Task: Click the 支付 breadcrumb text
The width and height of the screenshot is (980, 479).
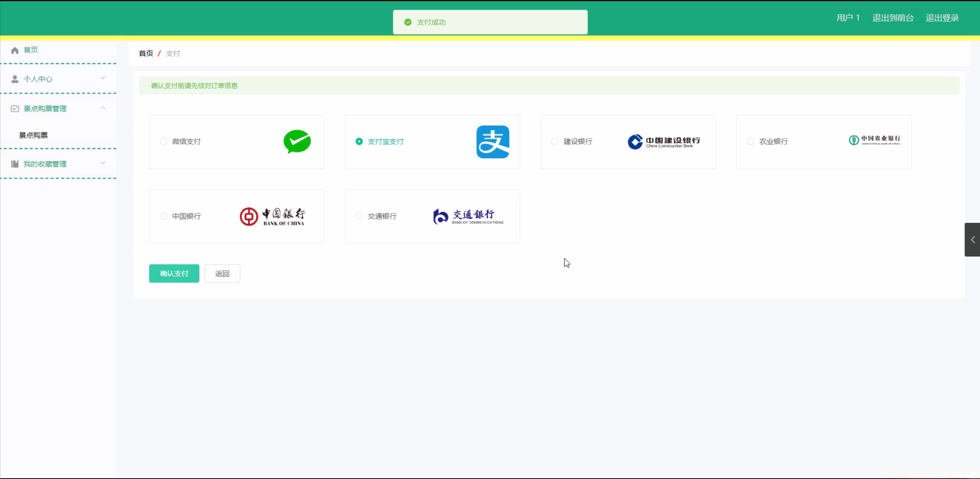Action: 173,54
